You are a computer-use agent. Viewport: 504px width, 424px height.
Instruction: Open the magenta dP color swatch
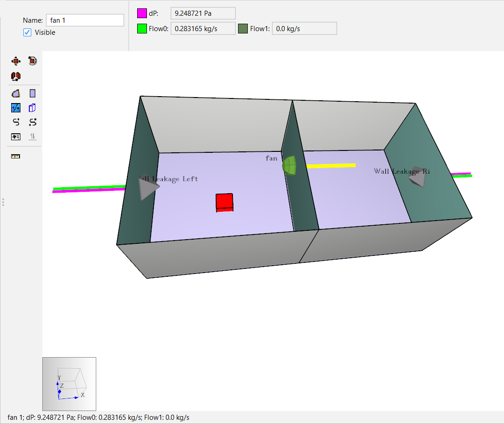(142, 13)
